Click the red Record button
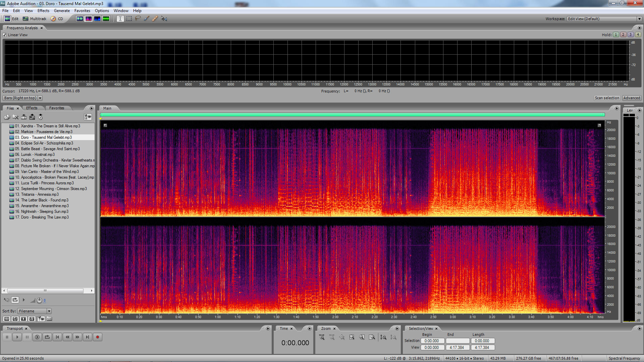Viewport: 644px width, 362px height. pyautogui.click(x=98, y=337)
